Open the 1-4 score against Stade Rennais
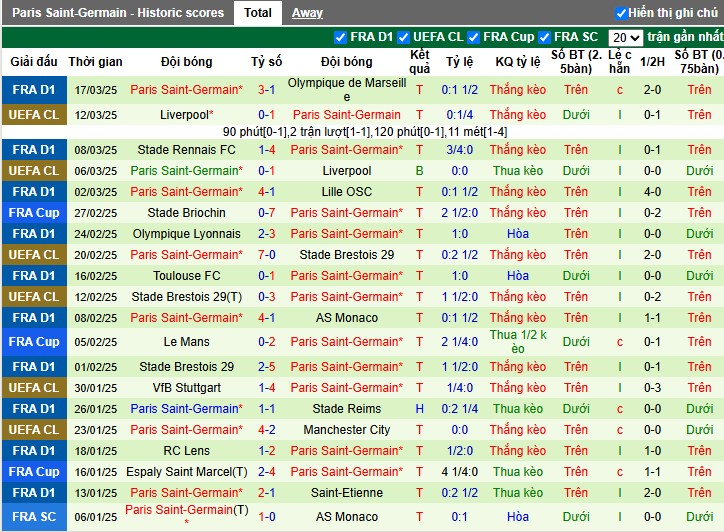The image size is (724, 532). tap(266, 150)
